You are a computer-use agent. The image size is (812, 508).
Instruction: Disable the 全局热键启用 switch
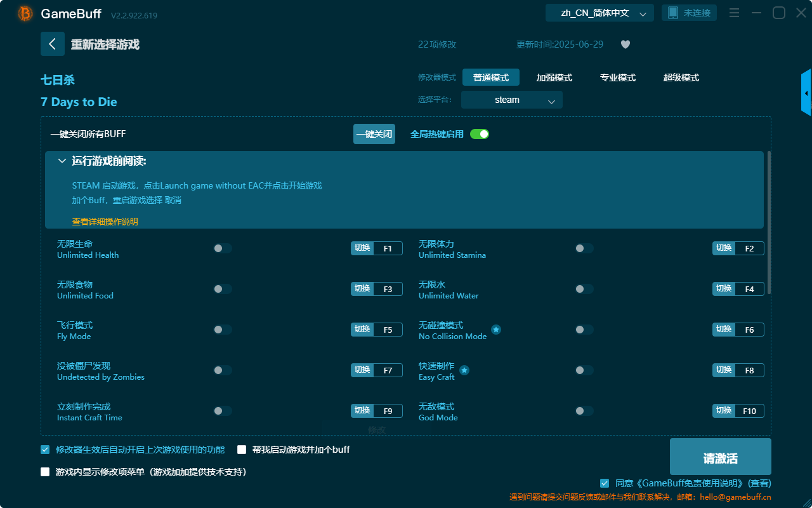(480, 134)
